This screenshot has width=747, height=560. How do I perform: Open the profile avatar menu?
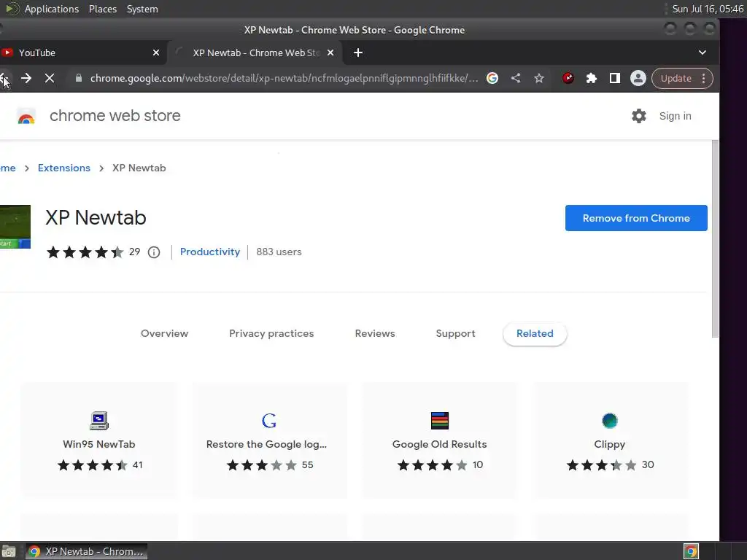[x=638, y=78]
